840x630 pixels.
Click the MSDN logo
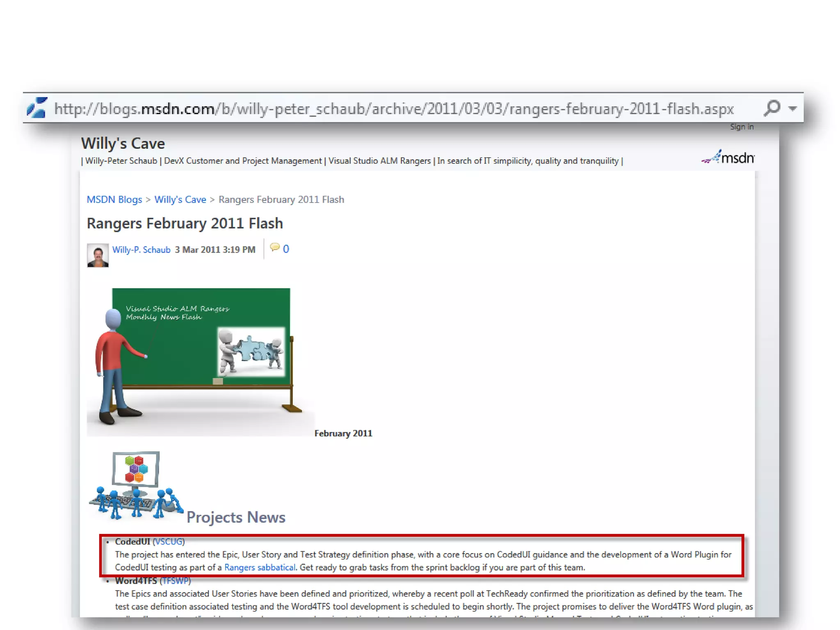[x=728, y=157]
